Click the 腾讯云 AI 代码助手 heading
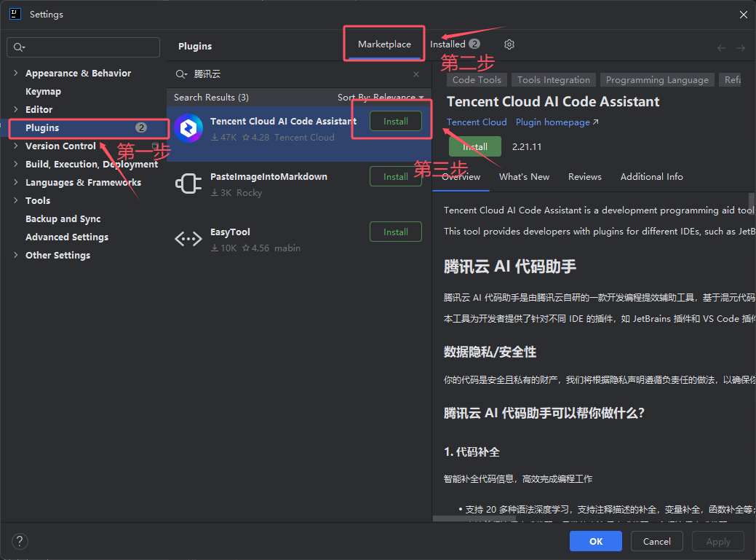756x560 pixels. (x=509, y=267)
